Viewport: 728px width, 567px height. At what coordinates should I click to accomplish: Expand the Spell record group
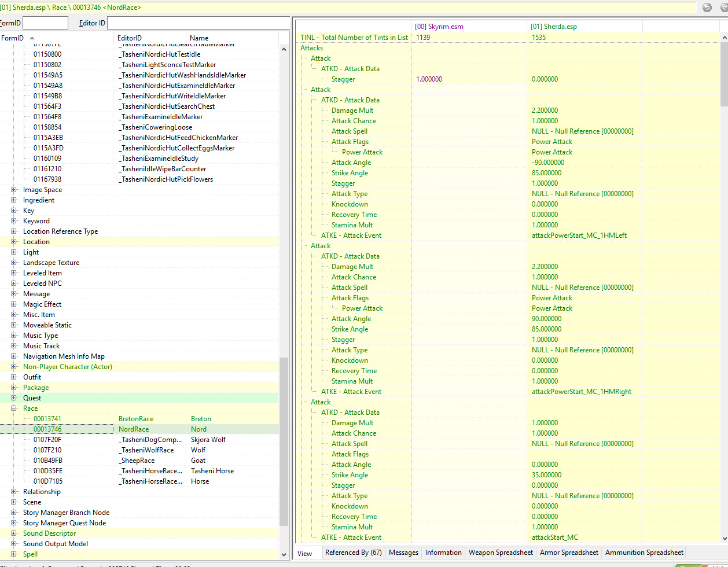click(14, 554)
